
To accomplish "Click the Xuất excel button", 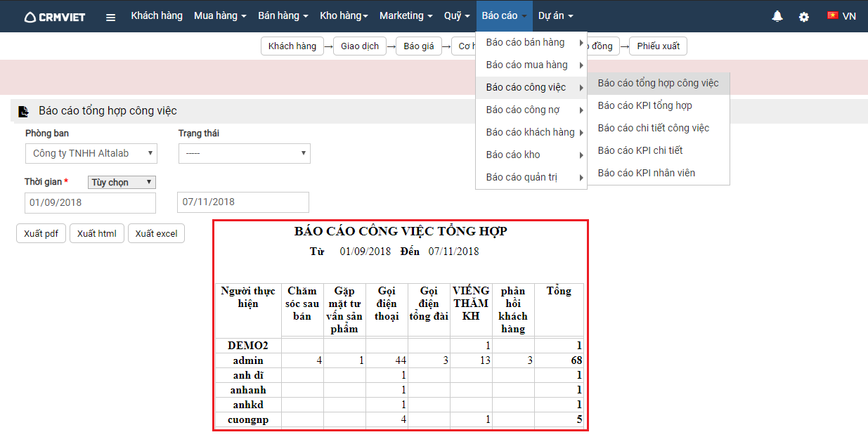I will (156, 234).
